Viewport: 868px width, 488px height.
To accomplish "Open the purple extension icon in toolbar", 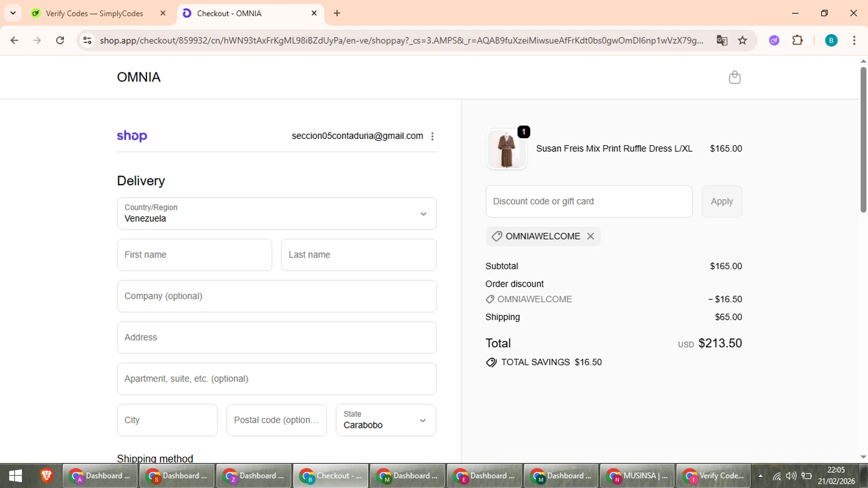I will tap(774, 40).
